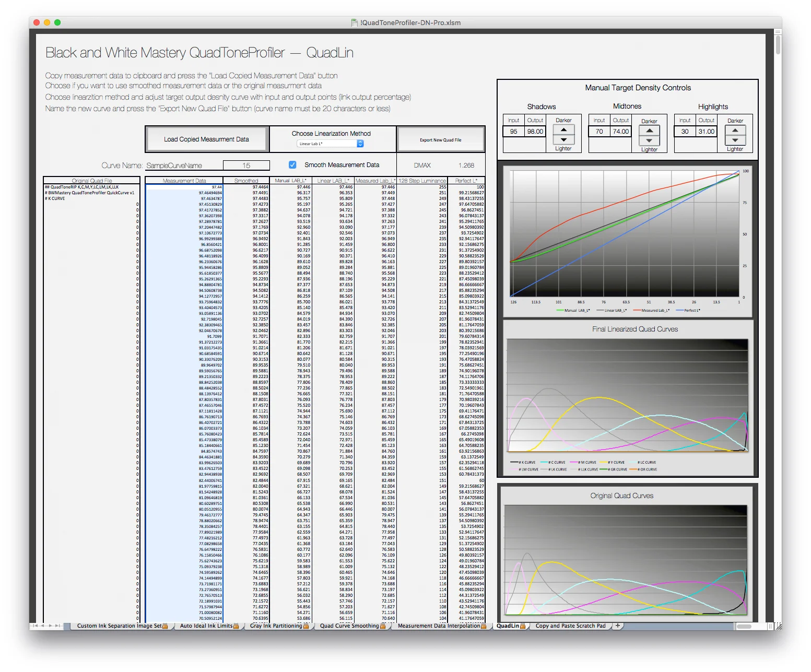Select the Highlights Input cell with 30
The height and width of the screenshot is (672, 811).
[685, 132]
